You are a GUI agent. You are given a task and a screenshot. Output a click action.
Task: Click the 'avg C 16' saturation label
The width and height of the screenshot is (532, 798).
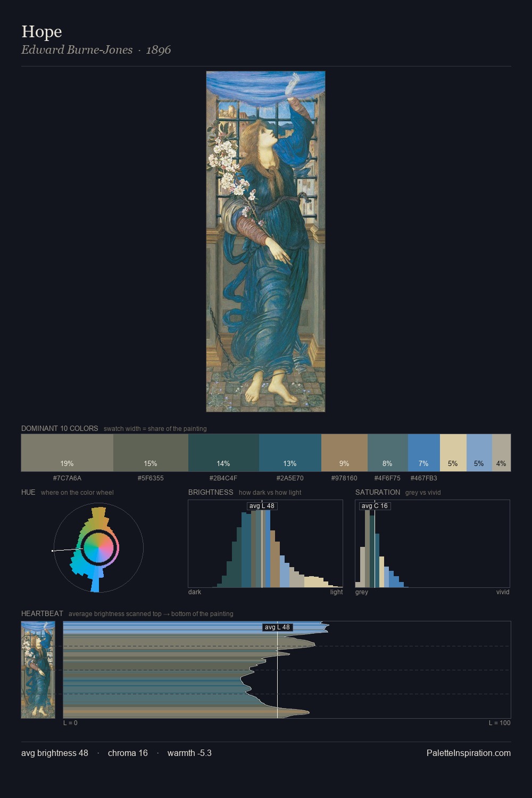tap(375, 506)
